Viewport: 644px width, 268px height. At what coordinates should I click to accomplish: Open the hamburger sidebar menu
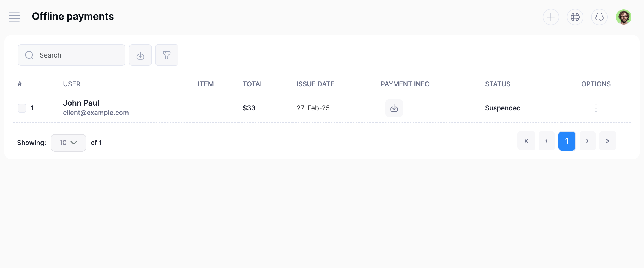click(x=14, y=17)
